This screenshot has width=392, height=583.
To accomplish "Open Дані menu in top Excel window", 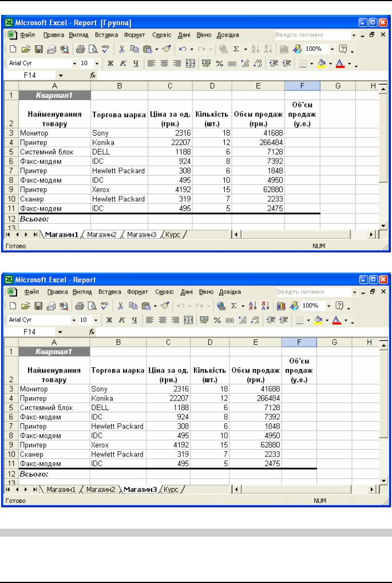I will 184,35.
